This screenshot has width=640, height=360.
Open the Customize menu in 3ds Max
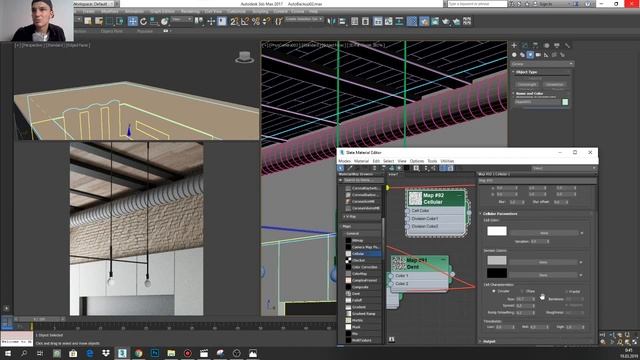236,11
